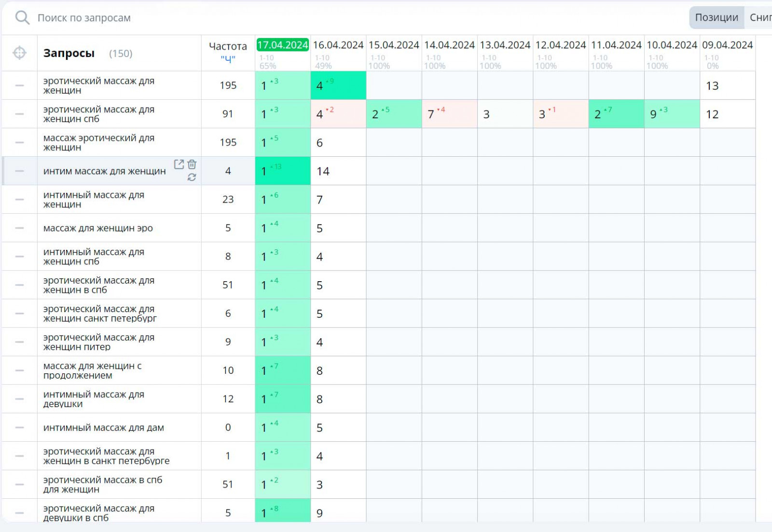Select the 17.04.2024 date column header
This screenshot has height=532, width=772.
tap(282, 45)
